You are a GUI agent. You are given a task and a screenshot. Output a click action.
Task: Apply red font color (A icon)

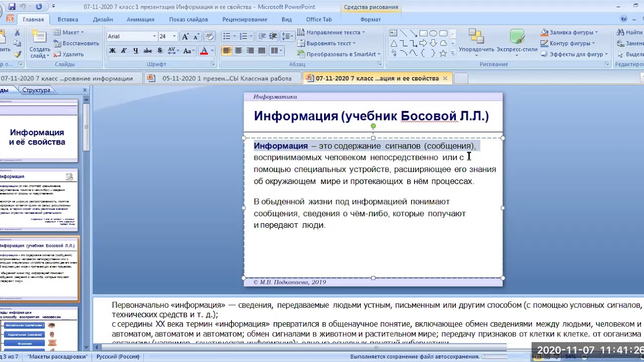pyautogui.click(x=204, y=51)
